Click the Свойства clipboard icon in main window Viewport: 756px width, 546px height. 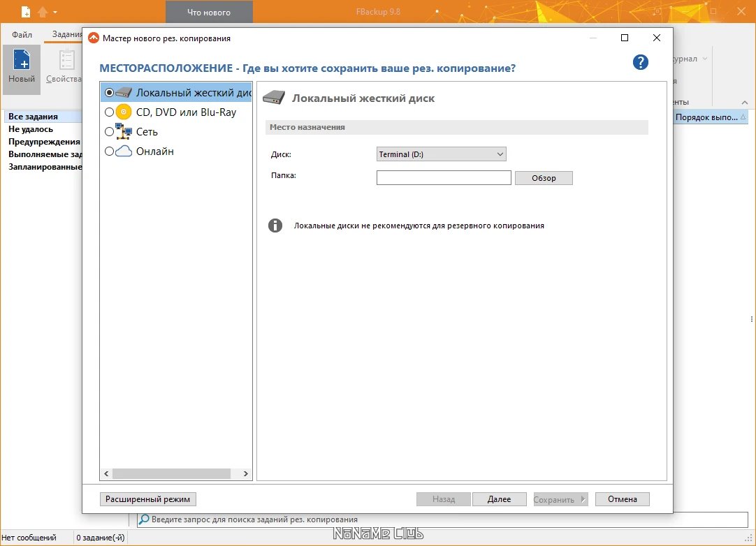[x=67, y=60]
